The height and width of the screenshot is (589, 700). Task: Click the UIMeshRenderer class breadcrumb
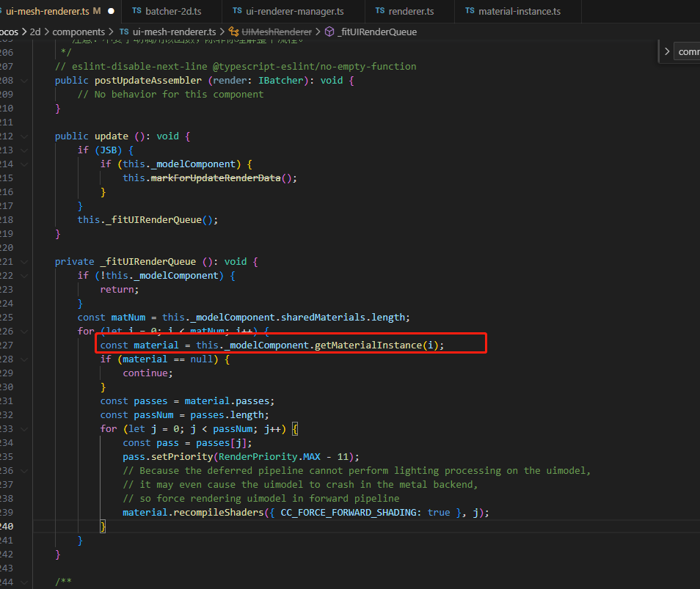pos(277,32)
